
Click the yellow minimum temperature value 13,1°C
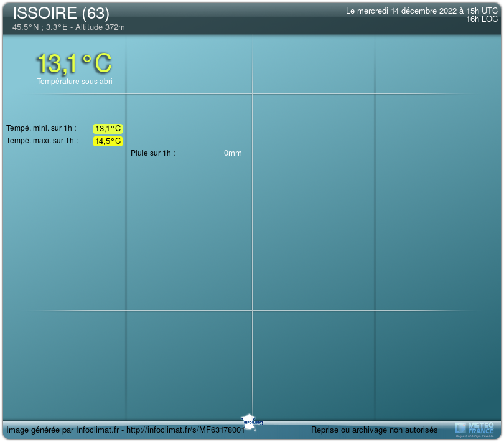108,129
